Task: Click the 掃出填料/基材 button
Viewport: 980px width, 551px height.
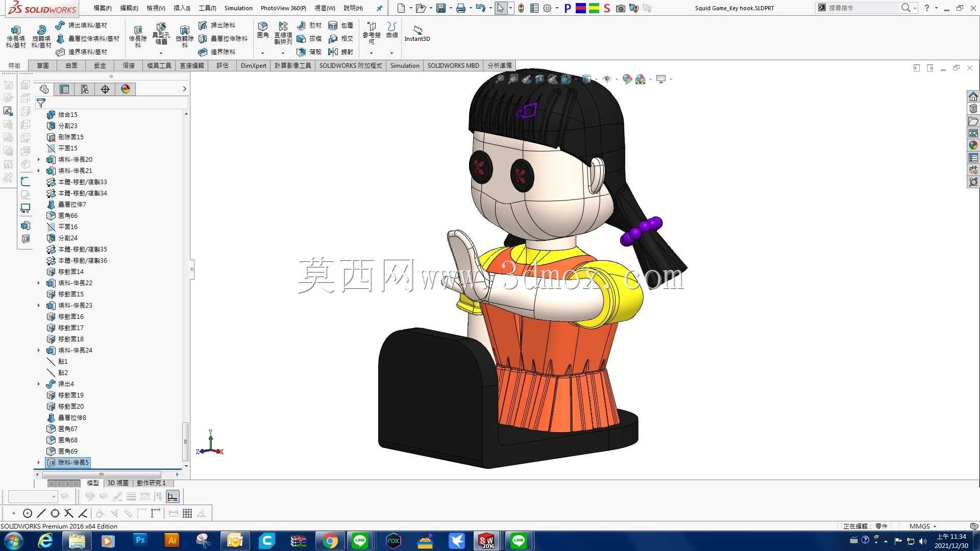Action: [x=82, y=26]
